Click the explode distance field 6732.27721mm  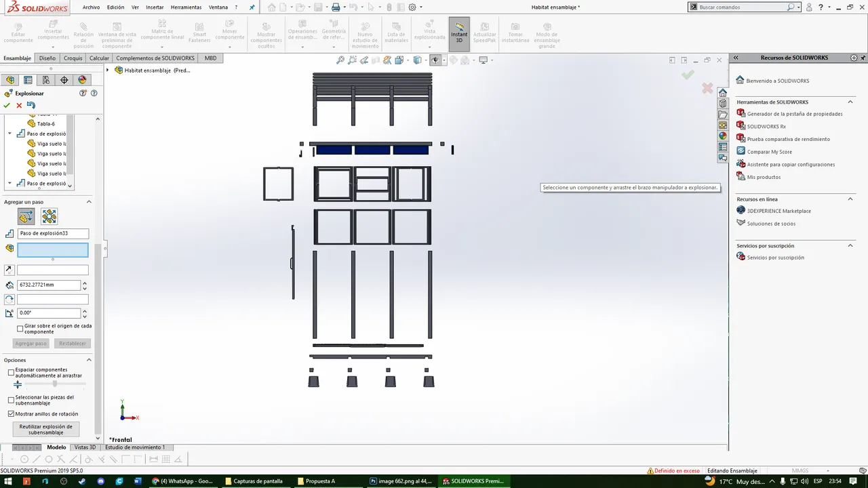49,285
